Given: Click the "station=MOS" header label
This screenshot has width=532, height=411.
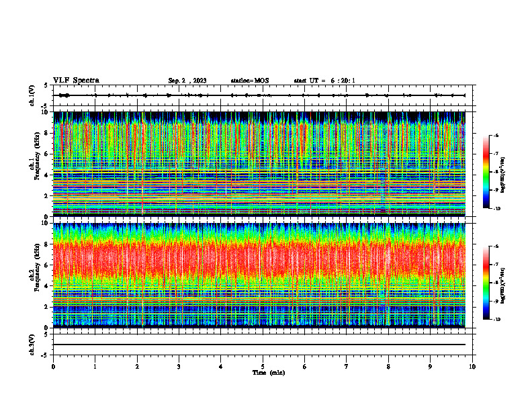Looking at the screenshot, I should [x=250, y=81].
